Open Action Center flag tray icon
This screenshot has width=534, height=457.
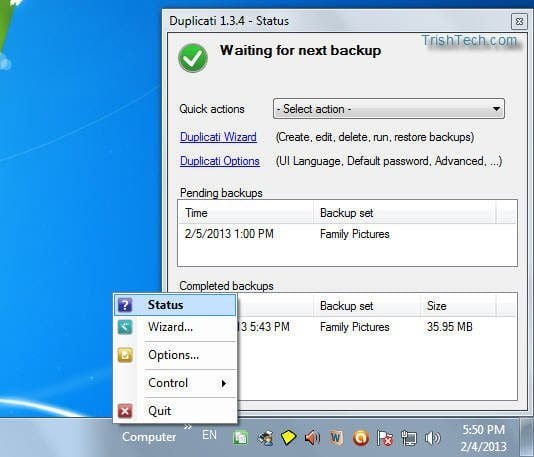[384, 438]
